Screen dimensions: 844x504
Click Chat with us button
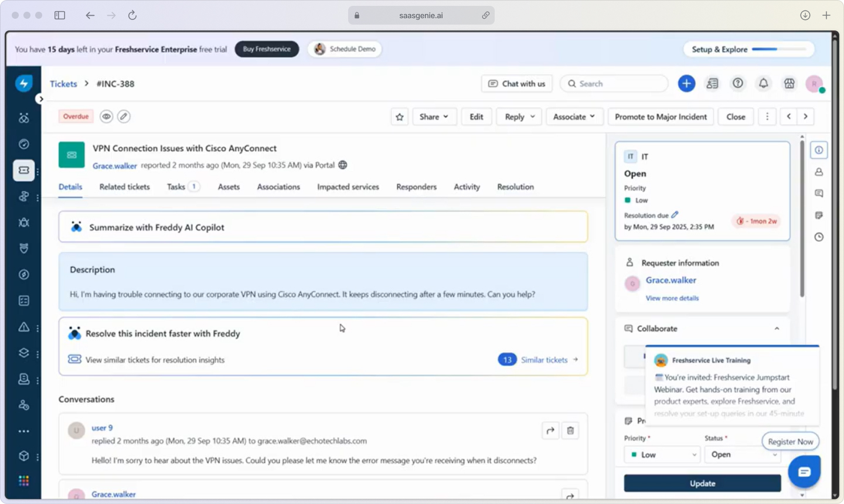pyautogui.click(x=516, y=84)
